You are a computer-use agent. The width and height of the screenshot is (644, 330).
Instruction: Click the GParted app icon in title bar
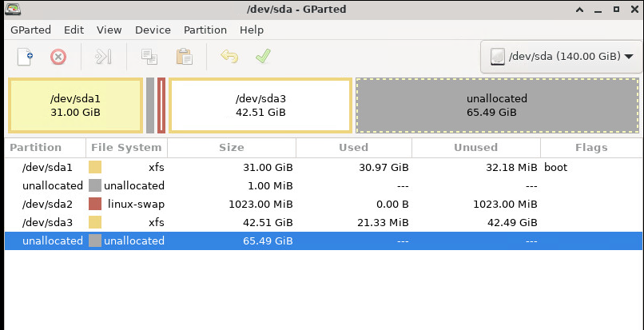pyautogui.click(x=13, y=9)
